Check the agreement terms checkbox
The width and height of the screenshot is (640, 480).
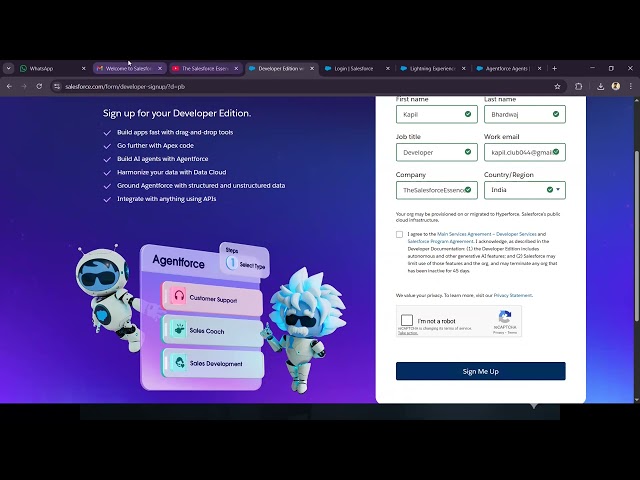tap(399, 234)
